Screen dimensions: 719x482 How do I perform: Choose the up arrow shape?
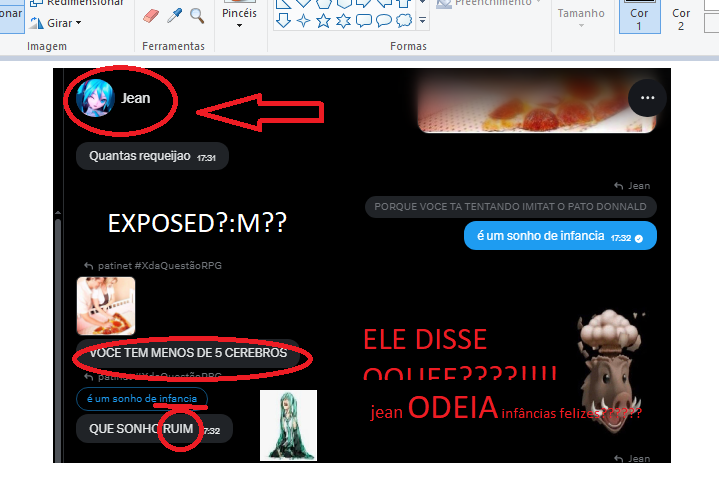[x=404, y=4]
